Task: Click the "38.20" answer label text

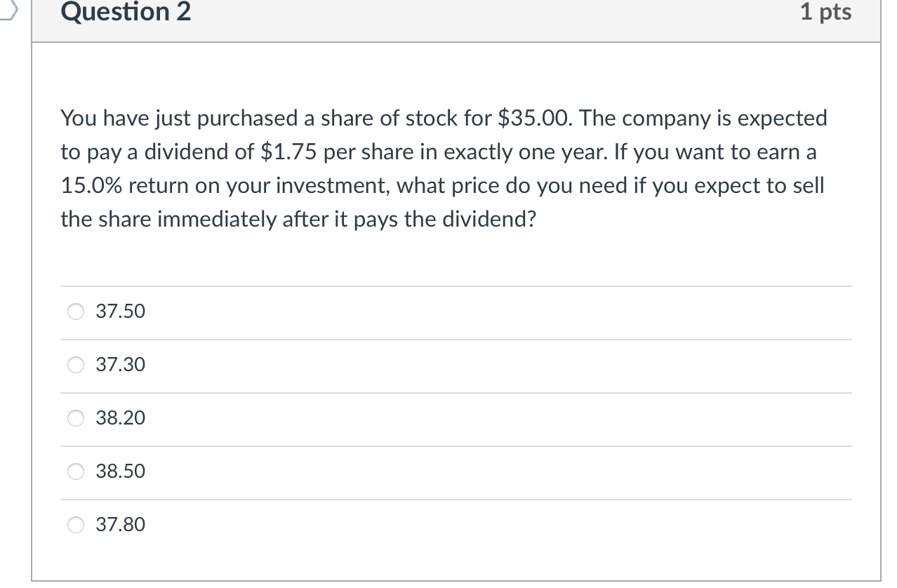Action: (121, 418)
